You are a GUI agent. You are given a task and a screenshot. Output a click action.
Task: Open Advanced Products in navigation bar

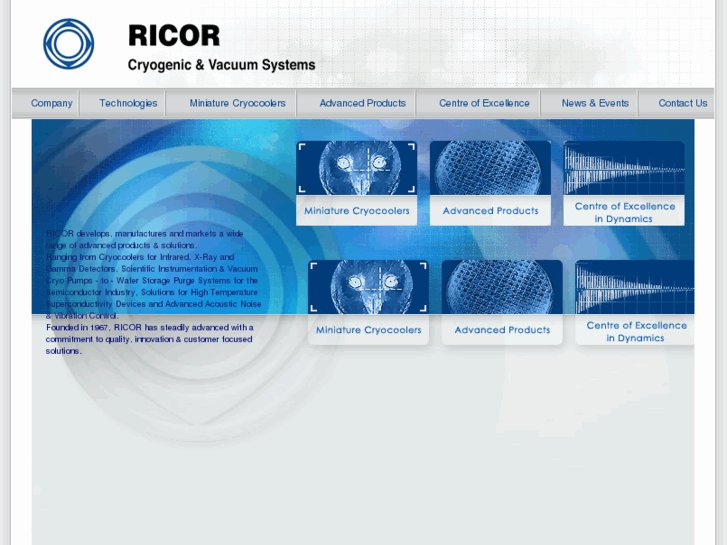363,103
